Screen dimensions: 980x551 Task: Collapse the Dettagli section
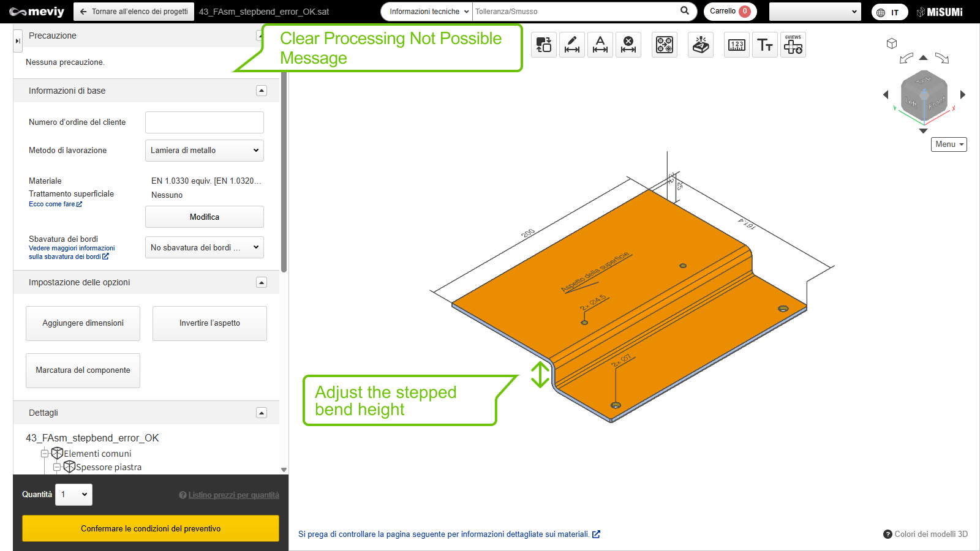click(x=262, y=413)
